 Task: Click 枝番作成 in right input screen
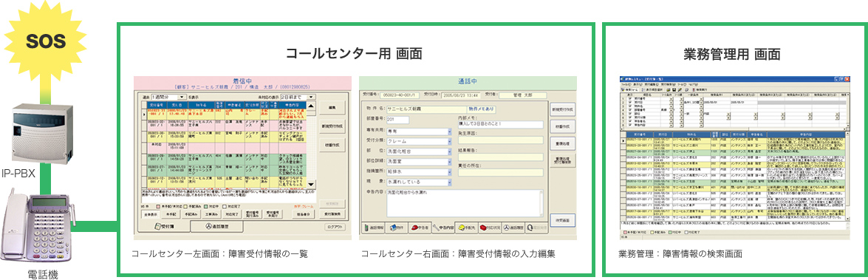click(x=562, y=127)
